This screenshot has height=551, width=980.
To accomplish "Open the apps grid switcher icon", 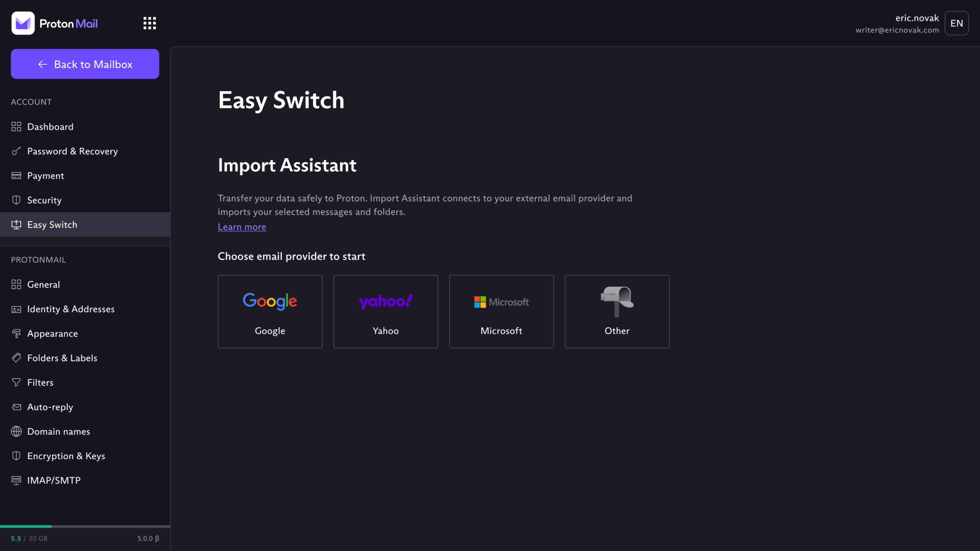I will click(x=150, y=23).
